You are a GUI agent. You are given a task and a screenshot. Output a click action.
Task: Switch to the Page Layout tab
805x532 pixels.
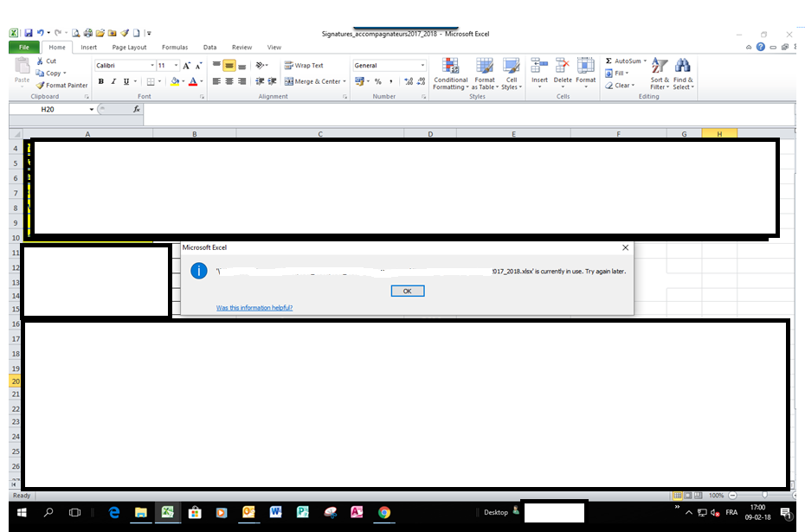click(x=129, y=48)
